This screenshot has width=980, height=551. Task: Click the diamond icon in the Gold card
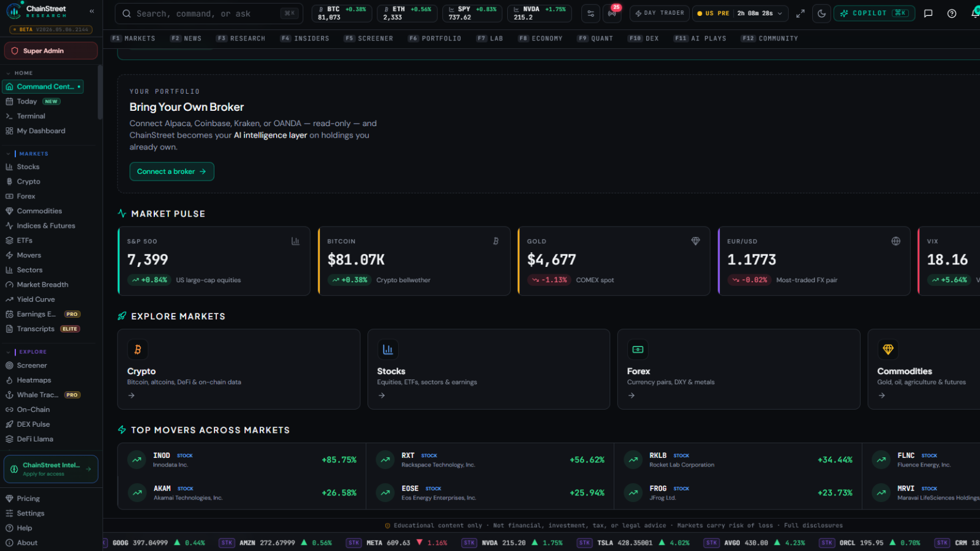tap(695, 241)
